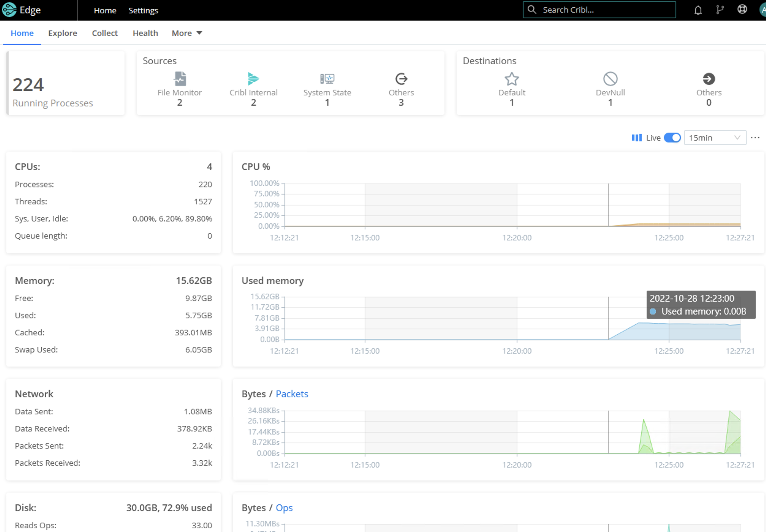
Task: Click the Used memory chart area
Action: click(x=513, y=318)
